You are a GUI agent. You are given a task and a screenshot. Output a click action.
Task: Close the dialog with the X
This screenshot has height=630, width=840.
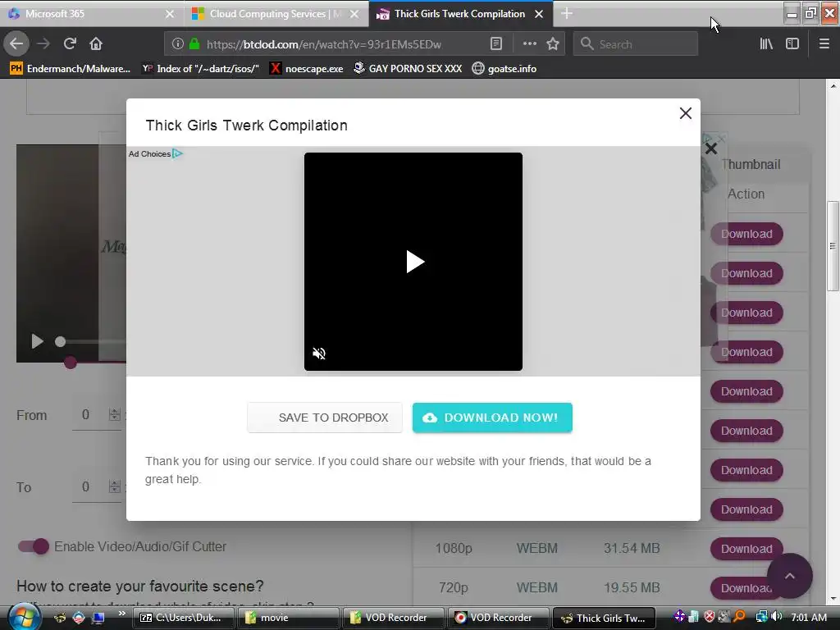685,113
